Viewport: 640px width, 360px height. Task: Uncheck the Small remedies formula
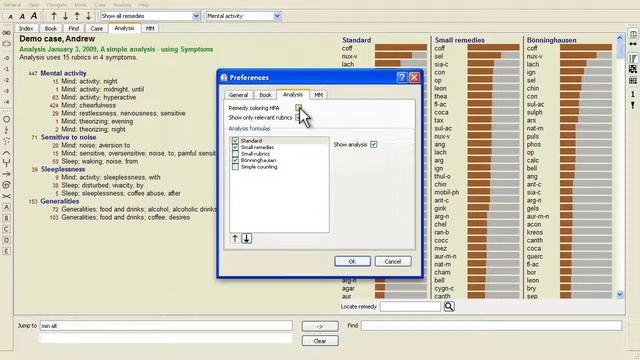coord(235,147)
